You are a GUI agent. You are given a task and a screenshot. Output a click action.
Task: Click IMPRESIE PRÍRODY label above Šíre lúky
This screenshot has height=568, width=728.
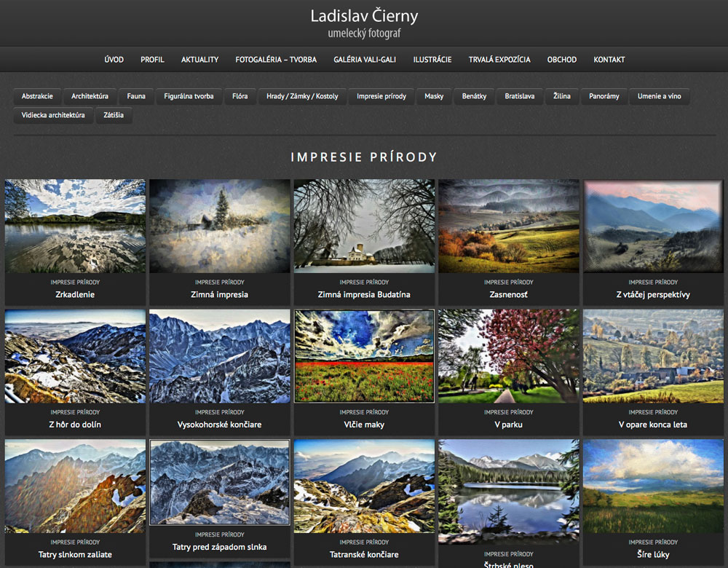point(653,543)
